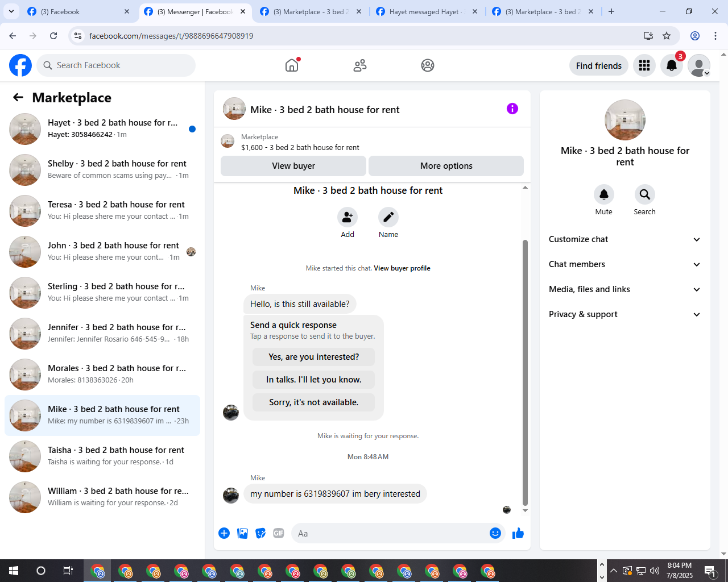
Task: Open conversation information purple icon
Action: (x=512, y=109)
